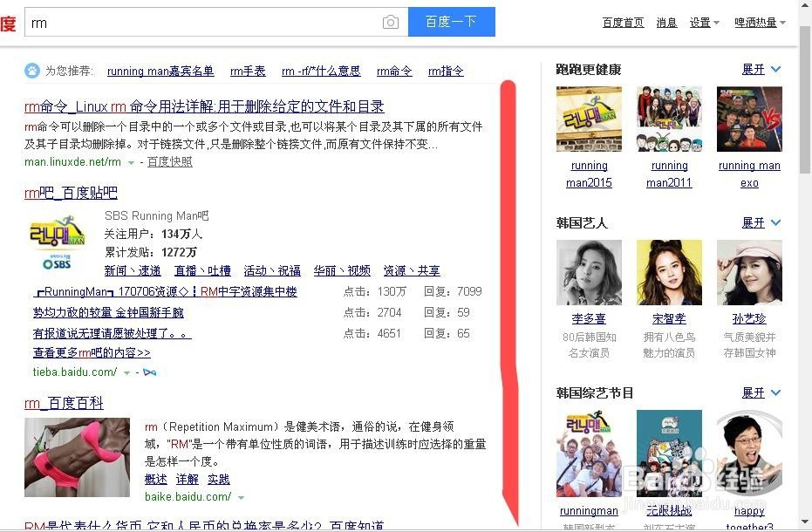Screen dimensions: 812x532
Task: Click the blue icon after tieba.baidu.com
Action: [150, 372]
